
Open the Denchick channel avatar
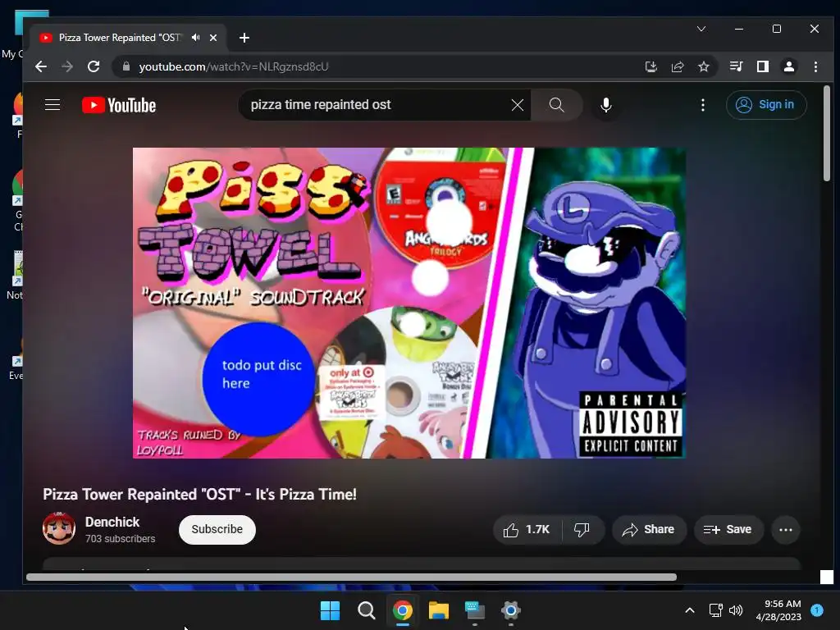pos(59,528)
